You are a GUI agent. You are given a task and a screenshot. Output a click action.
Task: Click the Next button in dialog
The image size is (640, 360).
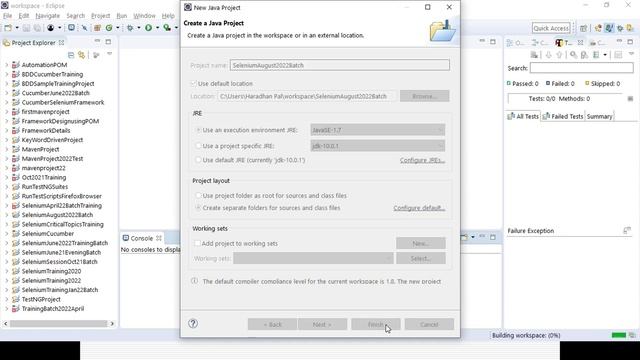[322, 324]
